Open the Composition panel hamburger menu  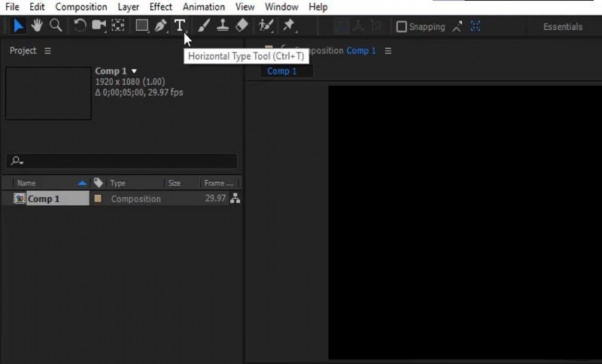click(388, 50)
